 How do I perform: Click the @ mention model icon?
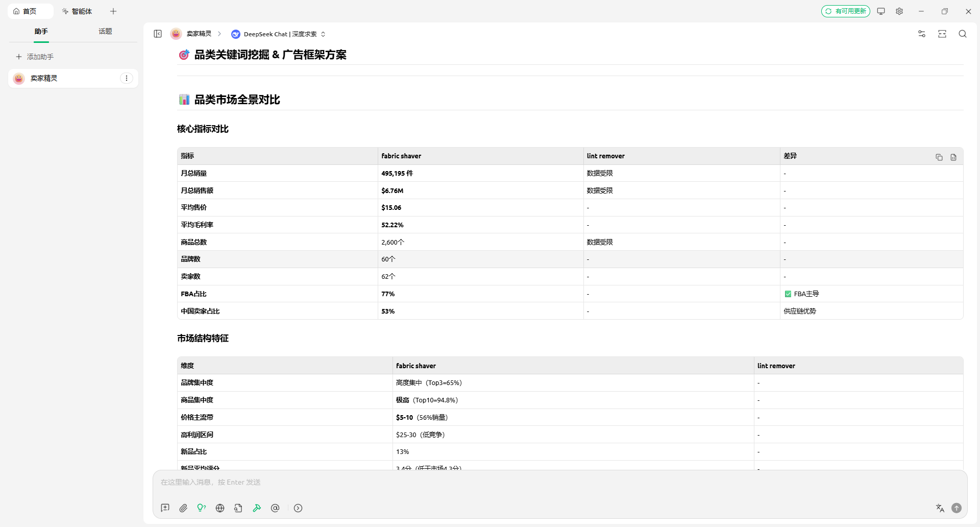[275, 508]
